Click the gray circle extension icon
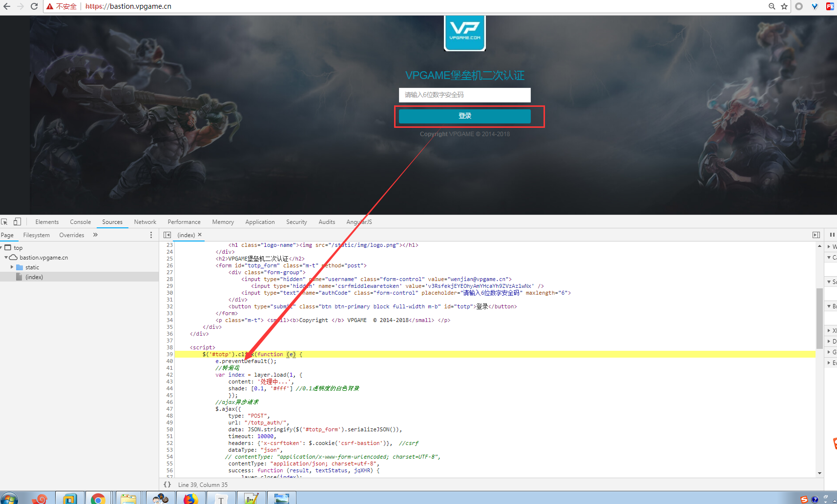Image resolution: width=837 pixels, height=504 pixels. point(799,6)
